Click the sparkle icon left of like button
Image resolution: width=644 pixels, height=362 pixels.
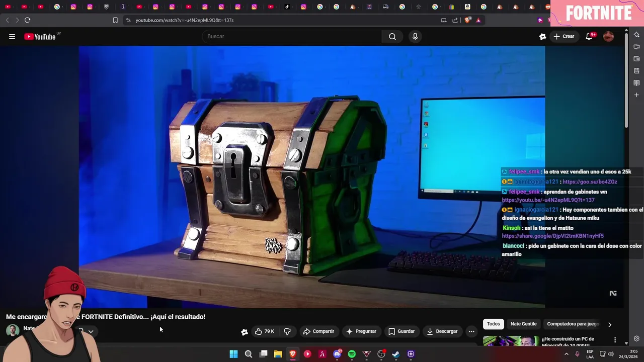tap(245, 331)
